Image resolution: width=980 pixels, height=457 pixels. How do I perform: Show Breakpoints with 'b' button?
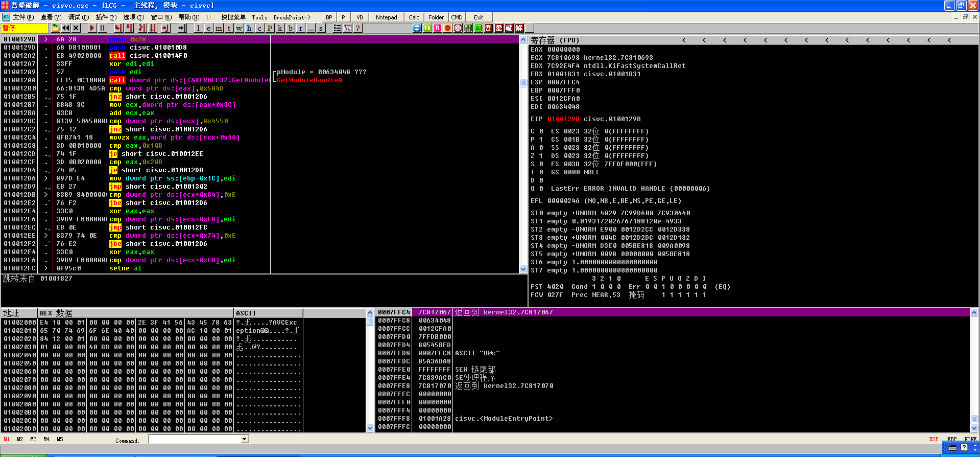point(290,28)
